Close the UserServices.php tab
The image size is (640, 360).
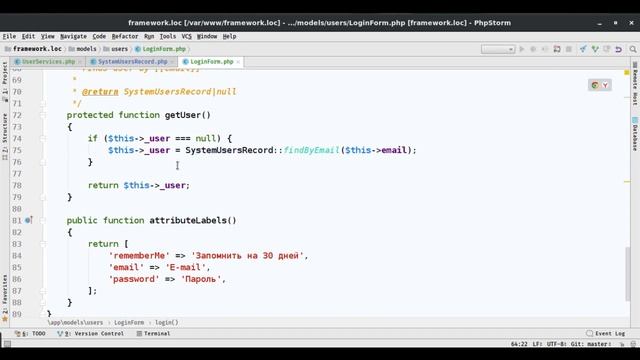pos(80,62)
